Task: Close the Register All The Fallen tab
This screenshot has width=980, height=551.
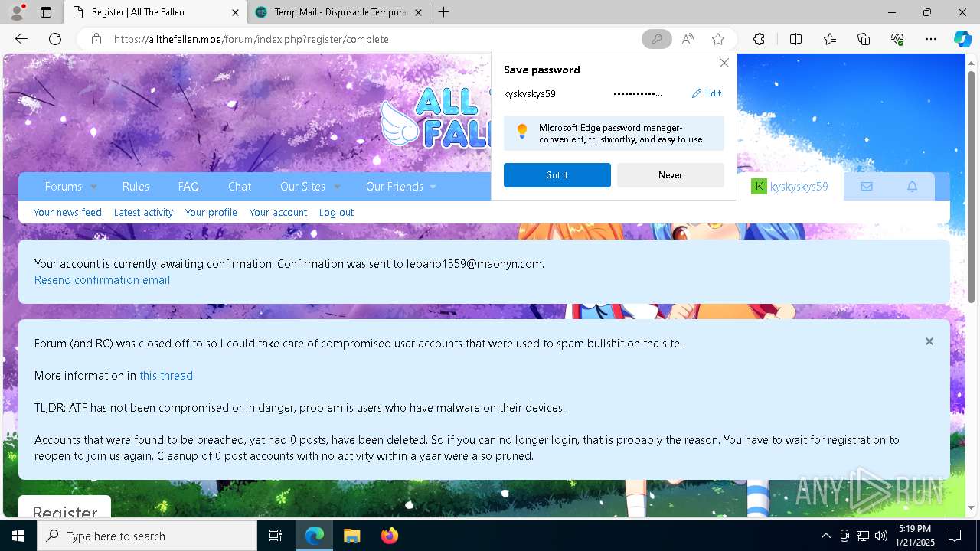Action: [x=235, y=12]
